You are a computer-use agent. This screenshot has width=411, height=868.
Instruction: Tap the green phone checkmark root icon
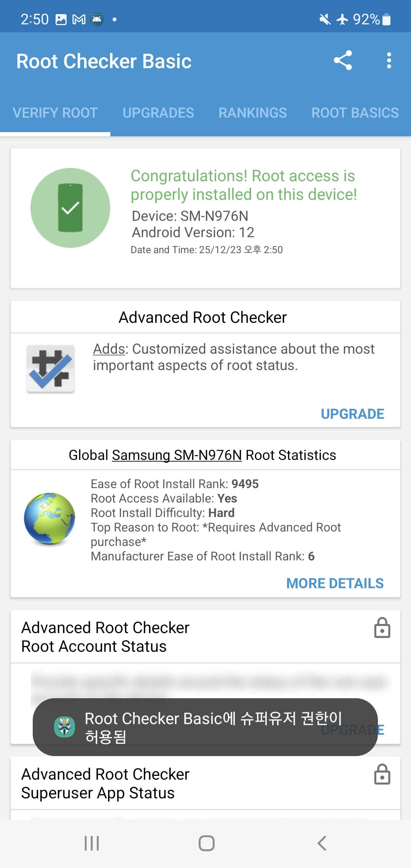pos(70,208)
